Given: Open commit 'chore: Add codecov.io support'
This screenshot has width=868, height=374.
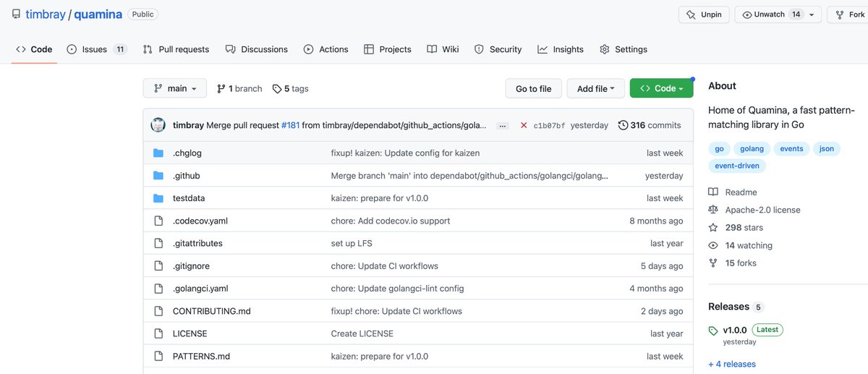Looking at the screenshot, I should pyautogui.click(x=391, y=221).
